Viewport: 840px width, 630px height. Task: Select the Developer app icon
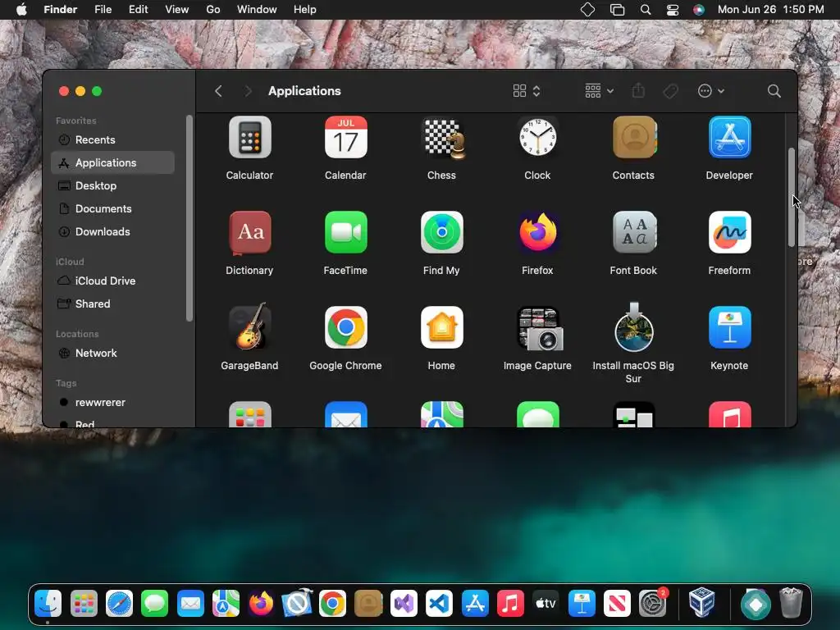729,138
